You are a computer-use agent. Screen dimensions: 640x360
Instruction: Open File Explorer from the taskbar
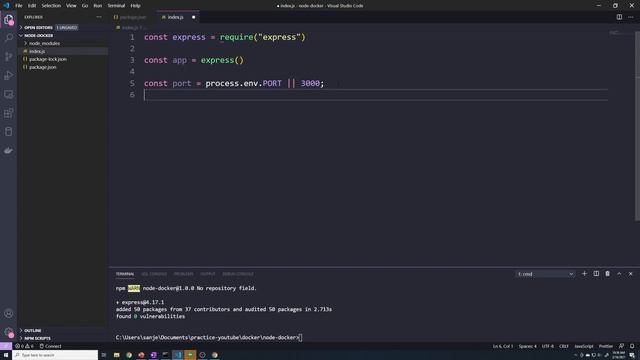coord(116,355)
